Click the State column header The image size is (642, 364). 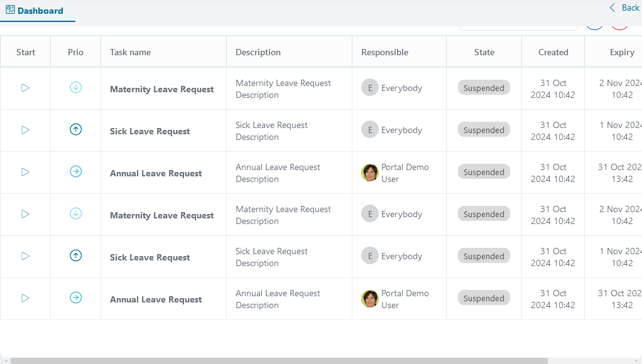tap(484, 52)
